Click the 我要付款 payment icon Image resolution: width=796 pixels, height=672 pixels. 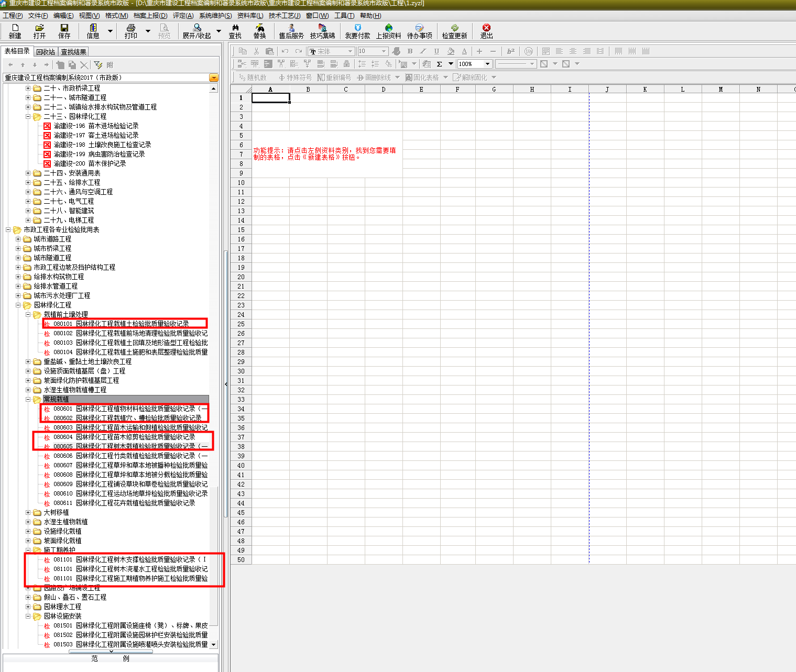click(357, 31)
